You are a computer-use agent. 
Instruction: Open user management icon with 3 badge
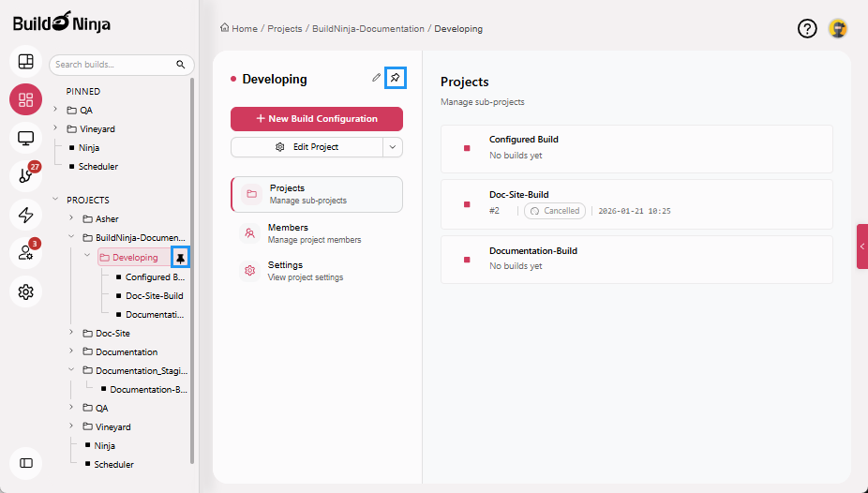pyautogui.click(x=26, y=253)
